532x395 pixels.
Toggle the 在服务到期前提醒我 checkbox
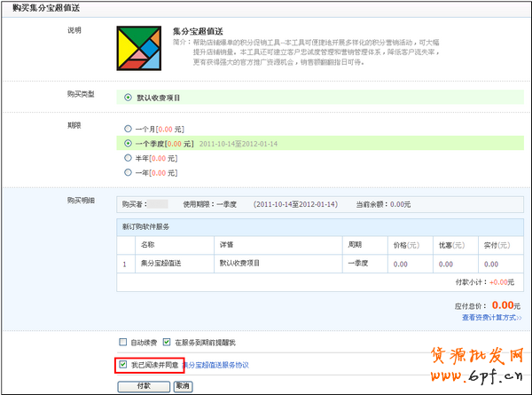[167, 343]
